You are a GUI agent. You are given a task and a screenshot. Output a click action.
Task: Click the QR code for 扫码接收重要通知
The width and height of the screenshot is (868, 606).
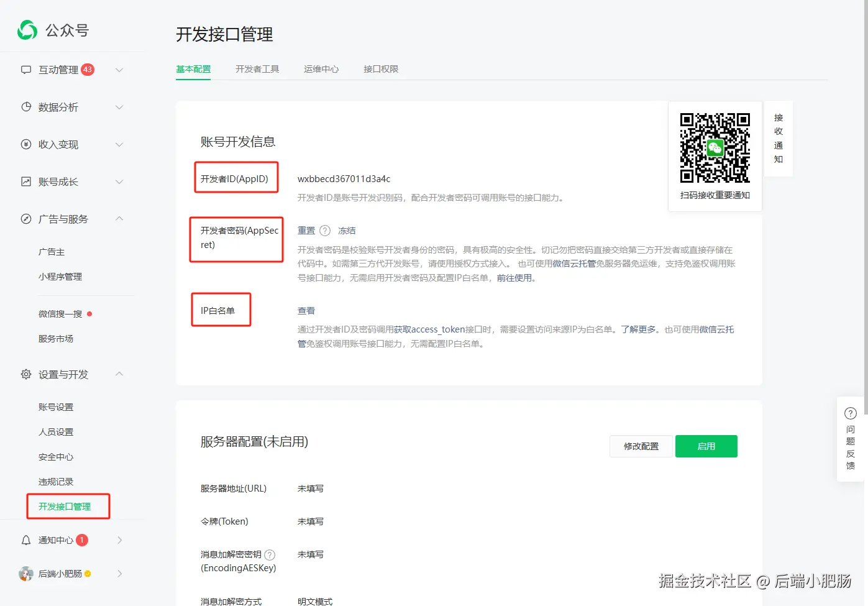coord(715,148)
